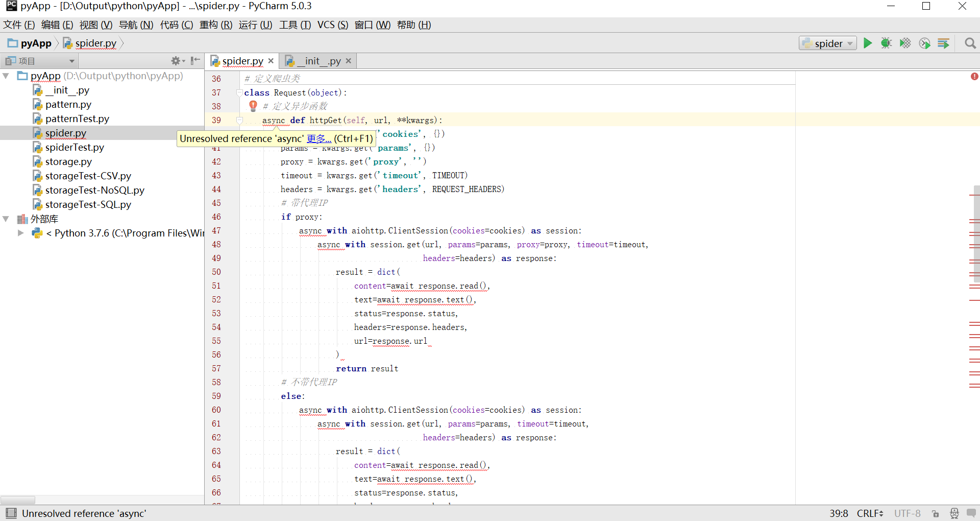
Task: Collapse the pyApp project tree node
Action: pyautogui.click(x=6, y=76)
